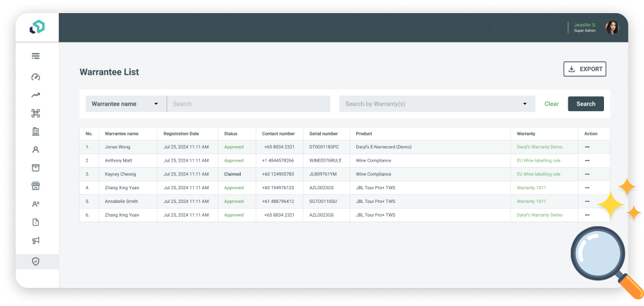Open EU Wine labelling rule link for Anthony Matt

(538, 160)
